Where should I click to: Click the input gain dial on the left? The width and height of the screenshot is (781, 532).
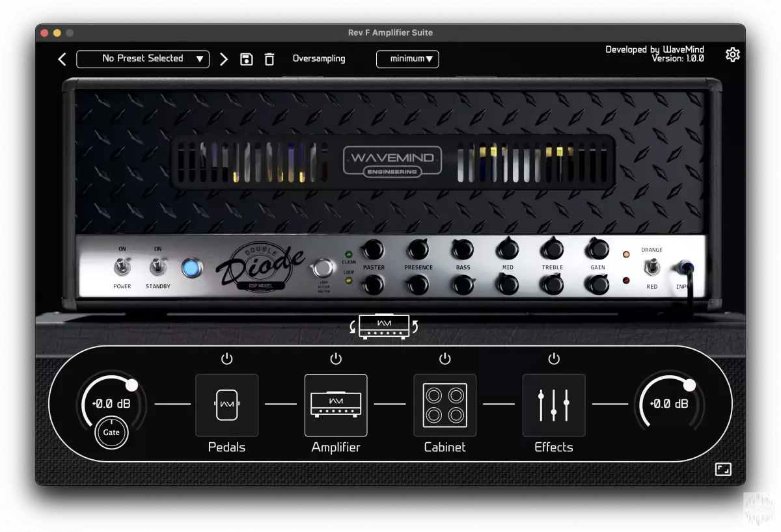(111, 404)
